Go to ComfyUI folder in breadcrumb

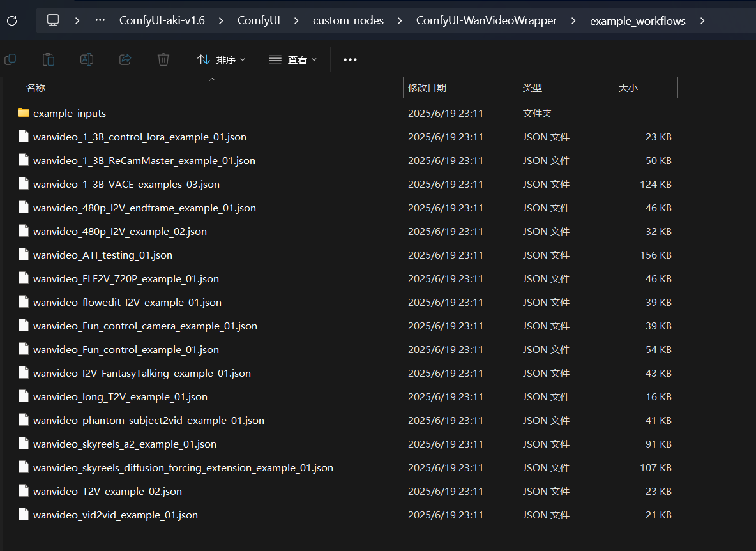(x=259, y=20)
